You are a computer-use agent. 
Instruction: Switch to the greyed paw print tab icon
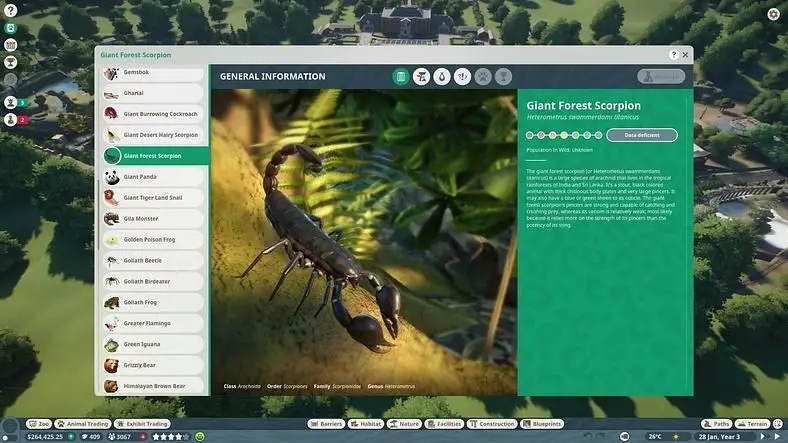point(483,76)
